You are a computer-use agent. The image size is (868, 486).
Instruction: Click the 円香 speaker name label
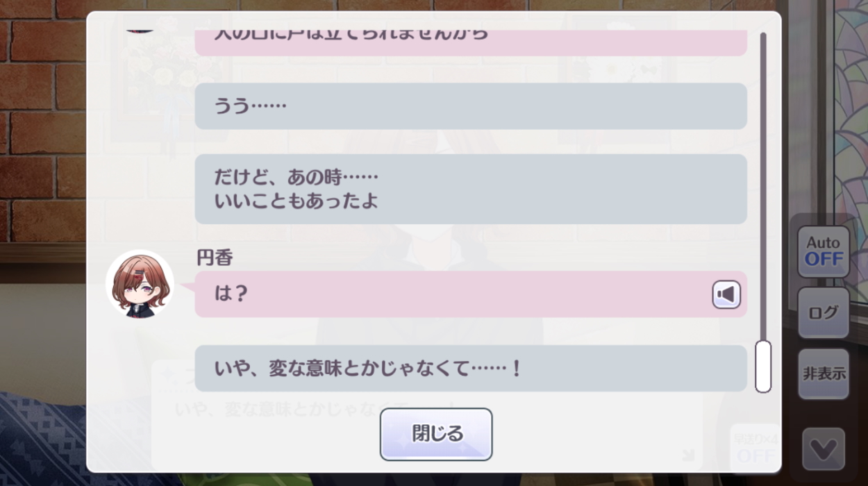(x=215, y=258)
